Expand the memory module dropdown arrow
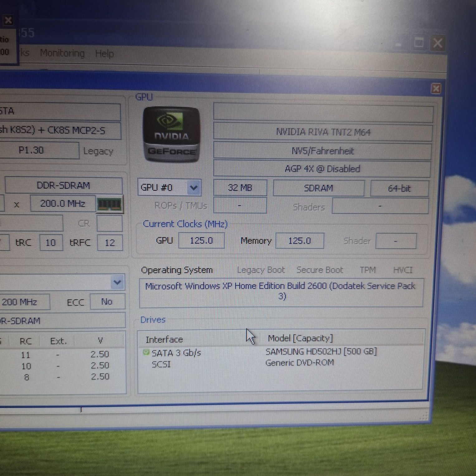This screenshot has height=476, width=476. pyautogui.click(x=117, y=282)
